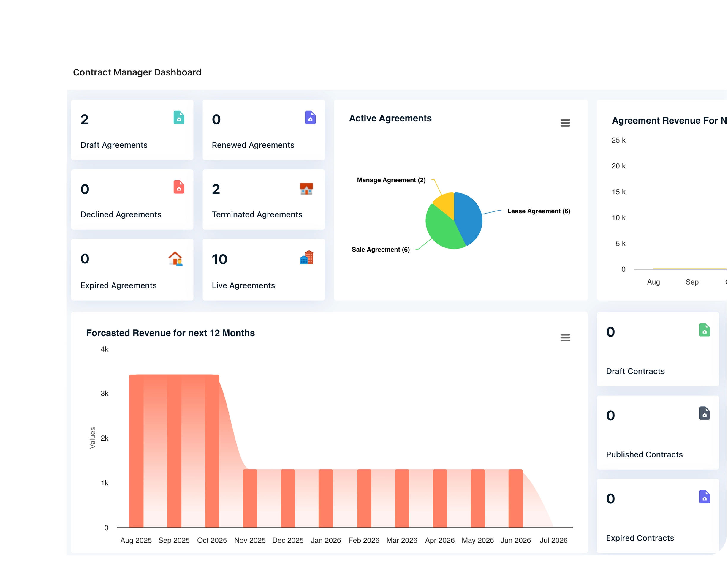This screenshot has height=562, width=728.
Task: Click the red Declined Agreements document icon
Action: [x=178, y=187]
